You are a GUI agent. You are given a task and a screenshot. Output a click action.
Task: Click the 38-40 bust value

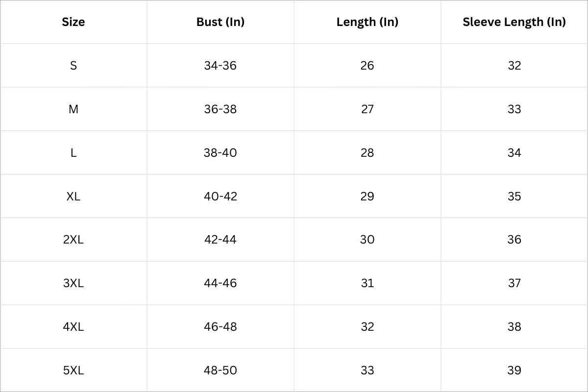coord(220,153)
